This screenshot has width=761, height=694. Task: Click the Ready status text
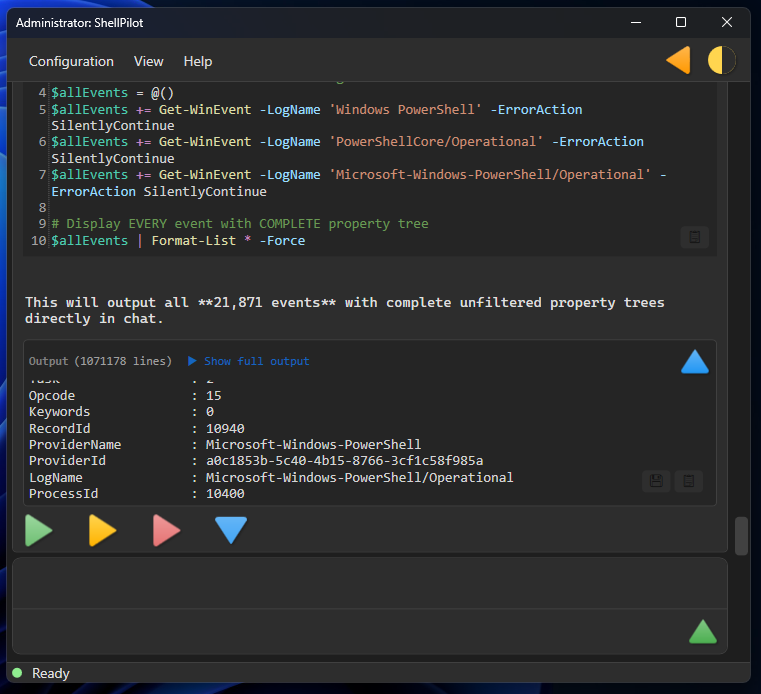point(51,673)
